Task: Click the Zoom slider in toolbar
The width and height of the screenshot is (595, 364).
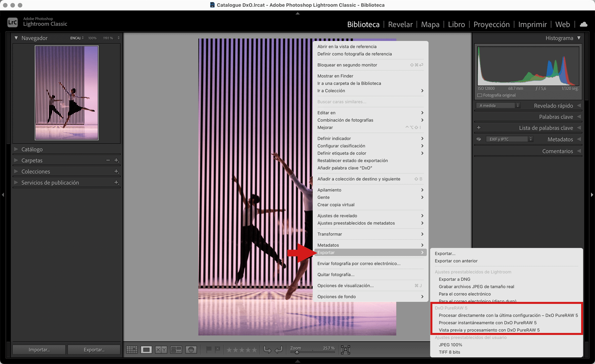Action: pos(312,352)
